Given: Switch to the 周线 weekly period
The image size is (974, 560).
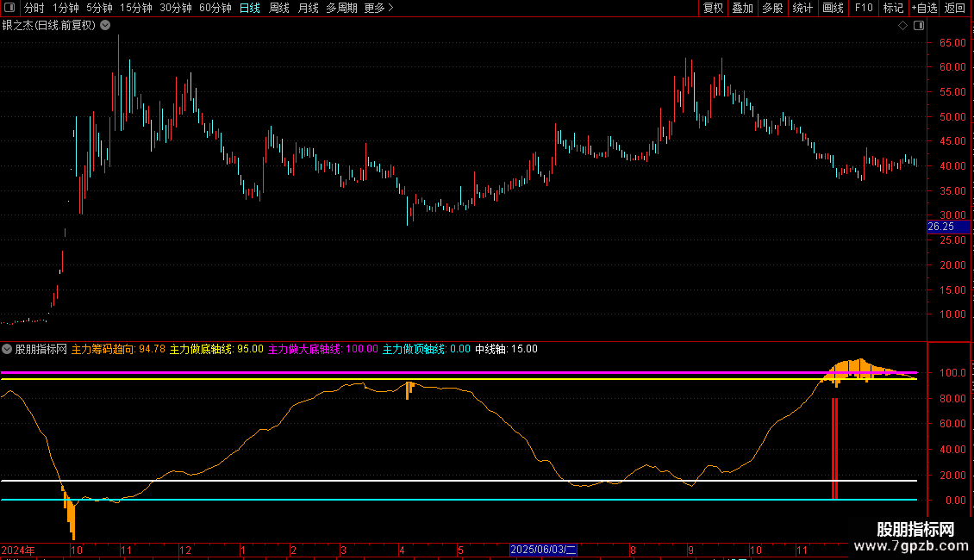Looking at the screenshot, I should coord(279,8).
